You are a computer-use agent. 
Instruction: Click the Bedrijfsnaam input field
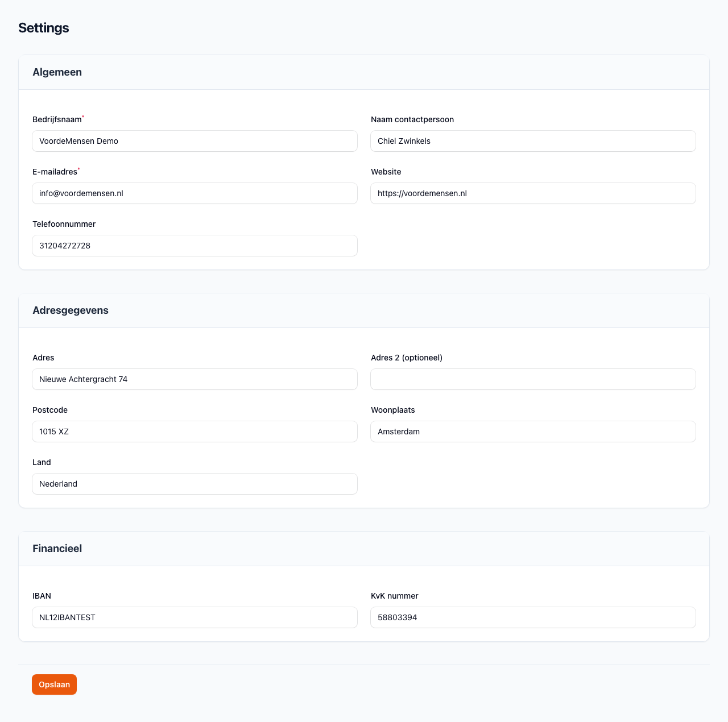coord(195,141)
